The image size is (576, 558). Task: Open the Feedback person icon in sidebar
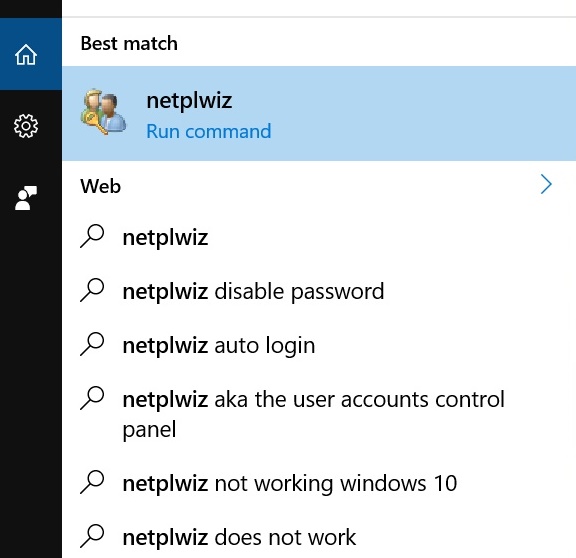[x=26, y=198]
